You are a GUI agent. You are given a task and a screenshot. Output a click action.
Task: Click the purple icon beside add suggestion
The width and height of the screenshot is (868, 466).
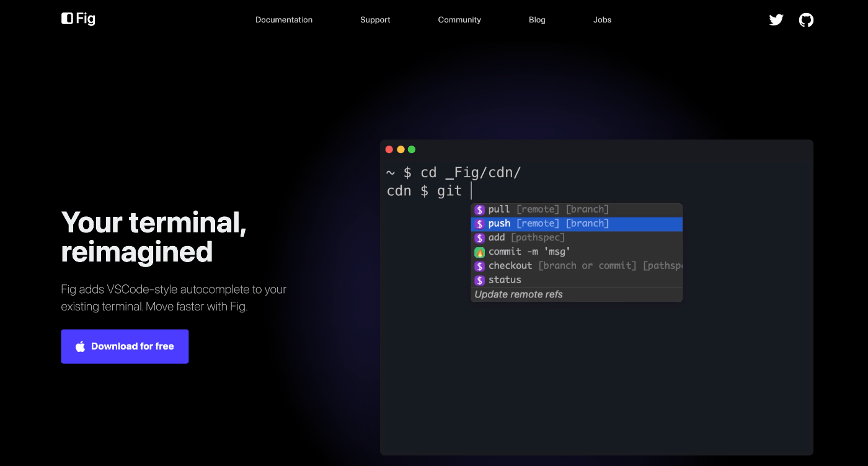479,238
